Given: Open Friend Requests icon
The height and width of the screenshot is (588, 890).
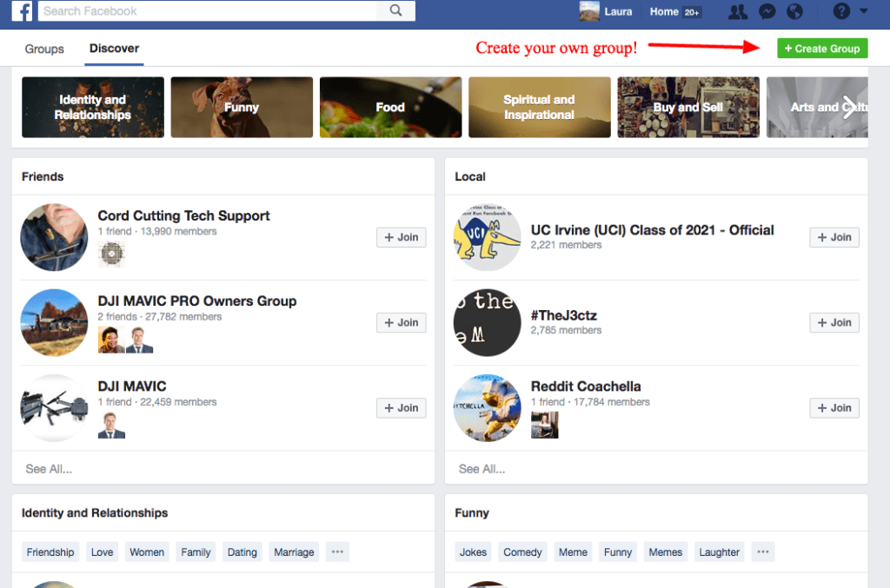Looking at the screenshot, I should coord(737,11).
